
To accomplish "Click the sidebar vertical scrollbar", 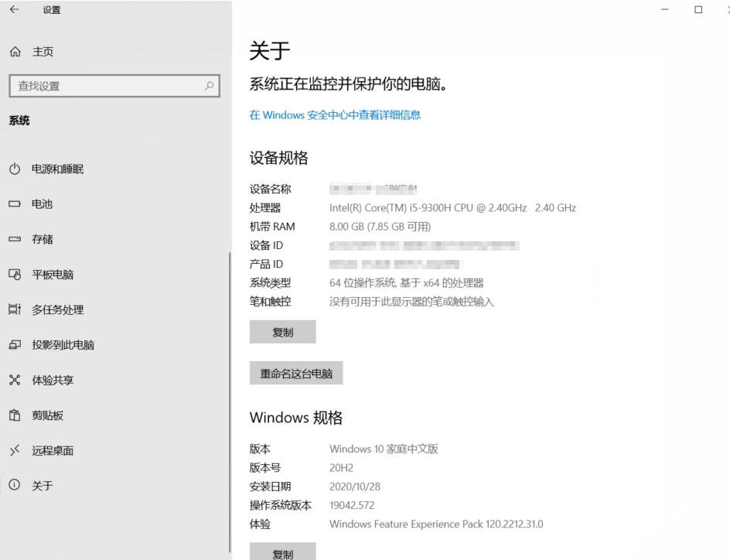I will [230, 403].
